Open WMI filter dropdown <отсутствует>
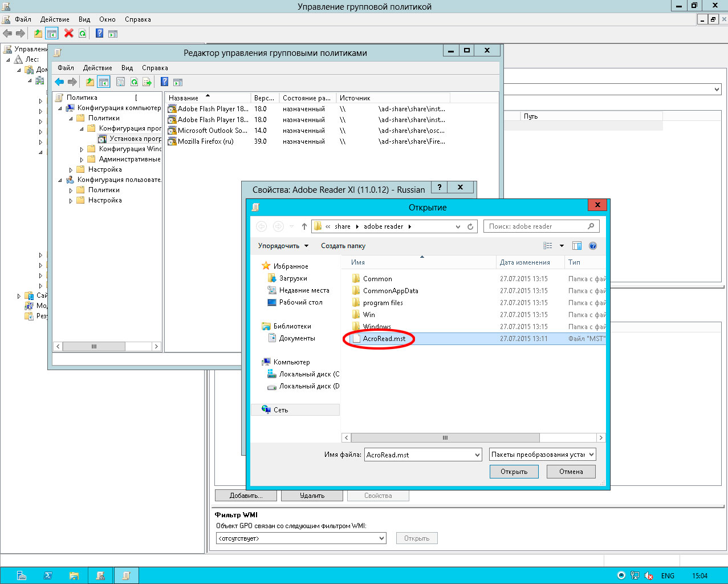 [302, 538]
